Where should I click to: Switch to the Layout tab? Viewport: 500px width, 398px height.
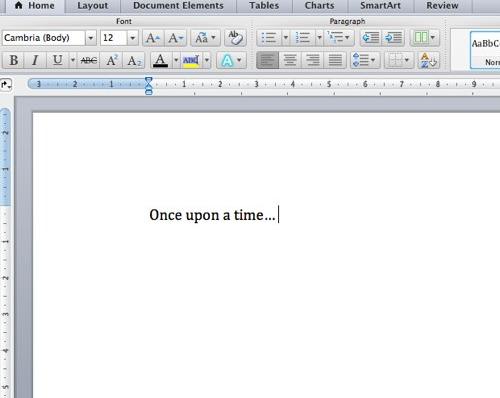pos(93,6)
